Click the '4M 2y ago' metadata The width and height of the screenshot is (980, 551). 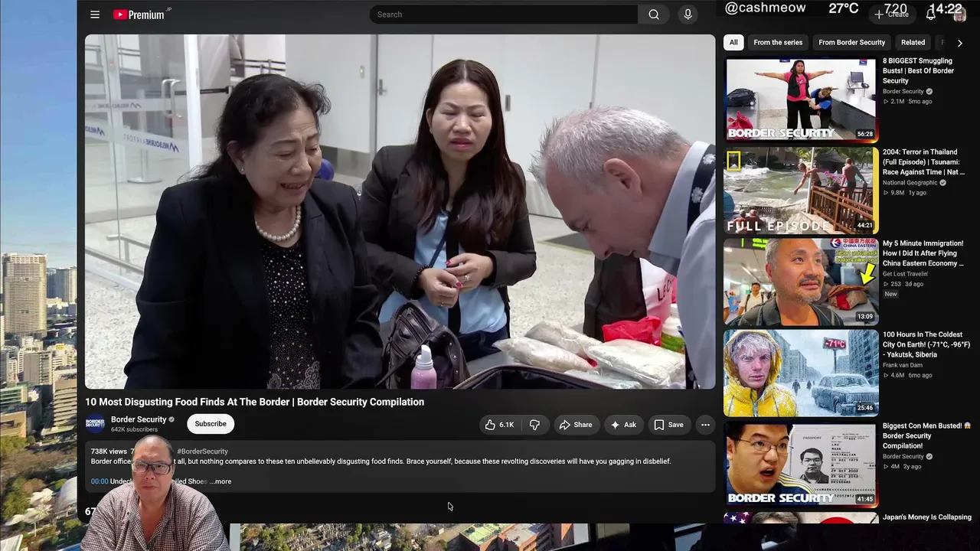(x=902, y=466)
